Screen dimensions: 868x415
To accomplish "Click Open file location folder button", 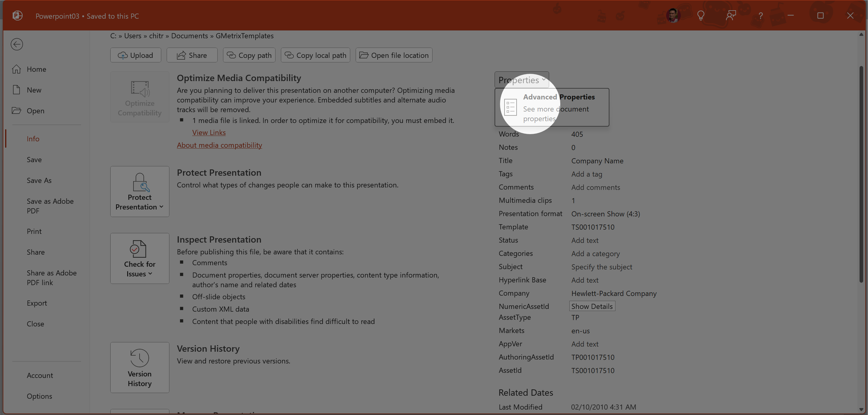I will click(x=394, y=55).
